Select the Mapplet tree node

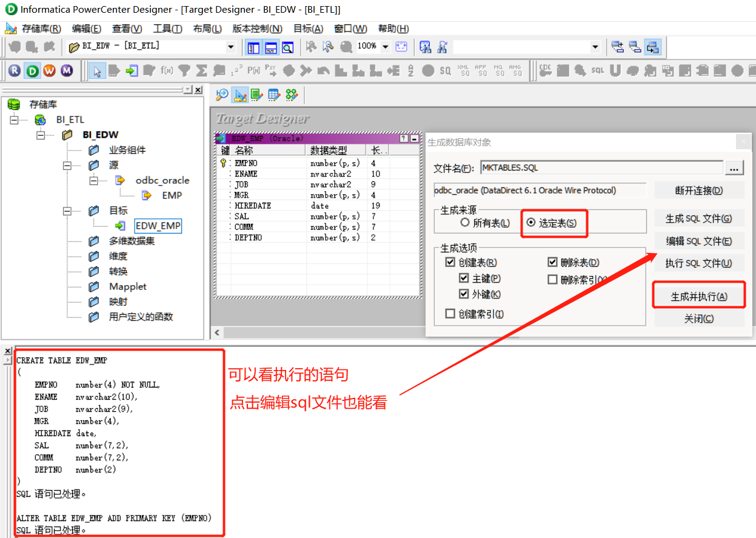pos(128,286)
